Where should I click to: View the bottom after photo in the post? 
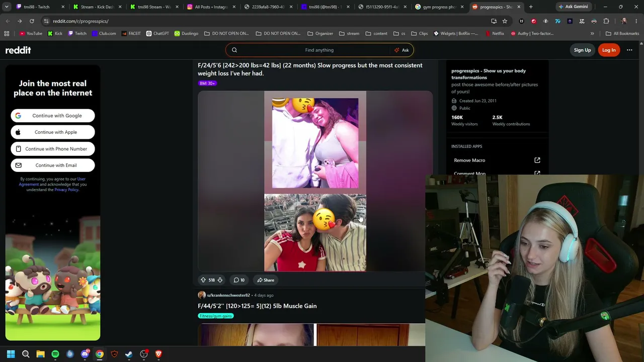pyautogui.click(x=315, y=233)
